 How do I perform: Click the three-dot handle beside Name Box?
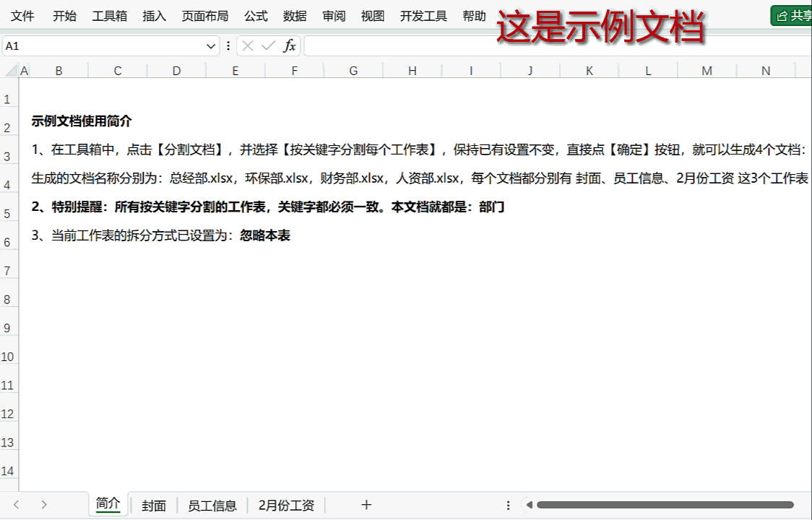point(228,46)
